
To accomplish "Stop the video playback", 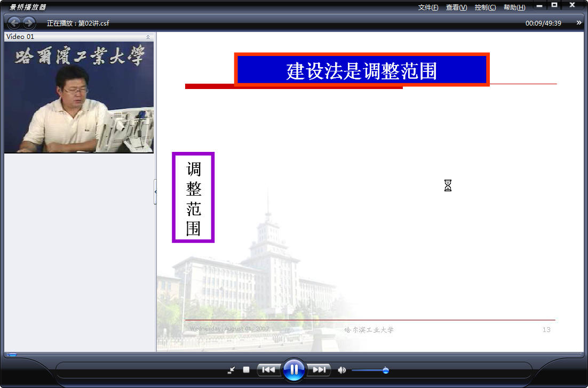I will [x=246, y=370].
